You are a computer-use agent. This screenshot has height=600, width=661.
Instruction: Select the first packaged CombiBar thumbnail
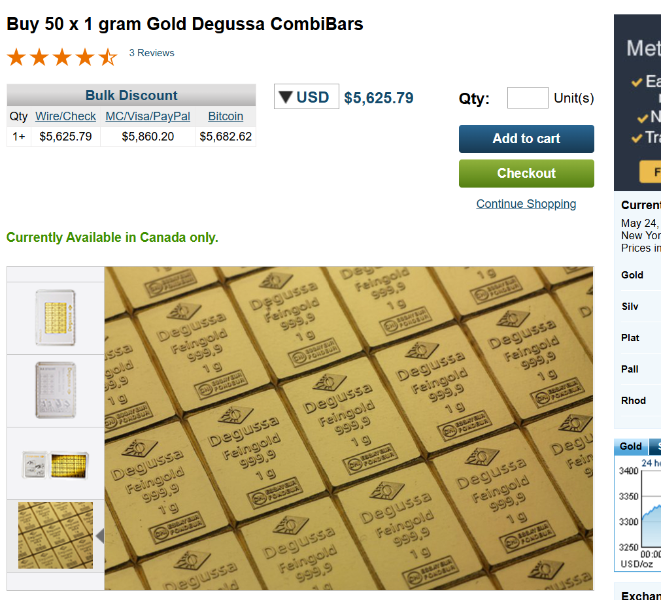[55, 318]
